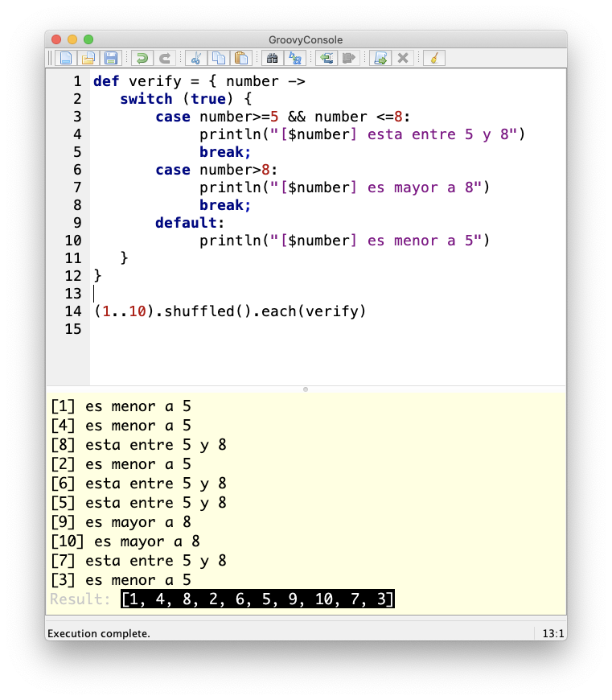Screen dimensions: 612x700
Task: Cut selection with the scissors icon
Action: point(196,58)
